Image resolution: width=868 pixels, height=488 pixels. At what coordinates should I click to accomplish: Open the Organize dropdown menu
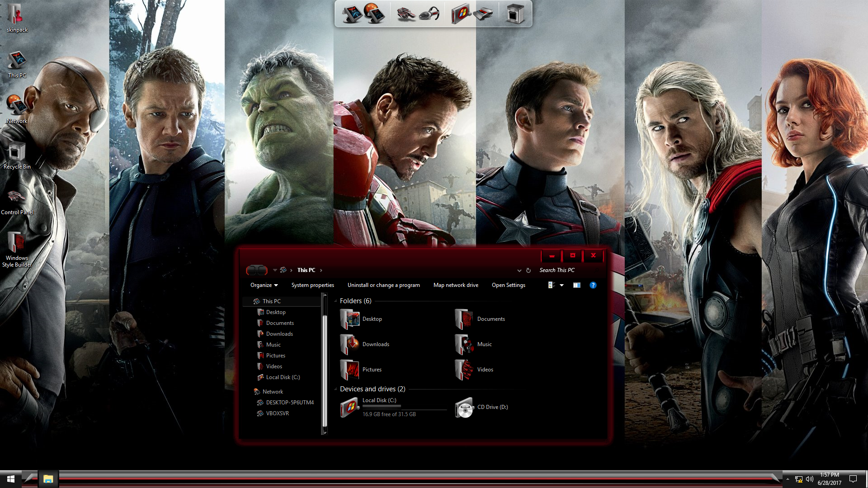264,285
